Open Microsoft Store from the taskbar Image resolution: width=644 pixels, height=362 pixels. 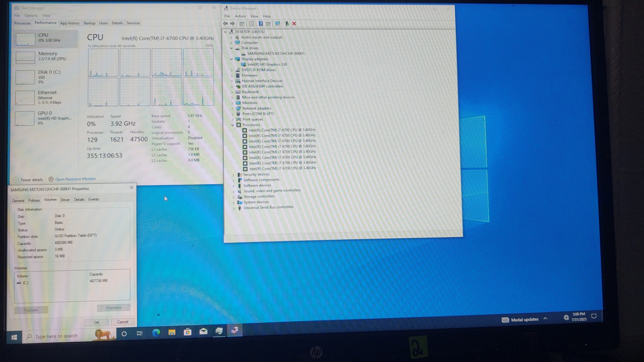pyautogui.click(x=187, y=332)
